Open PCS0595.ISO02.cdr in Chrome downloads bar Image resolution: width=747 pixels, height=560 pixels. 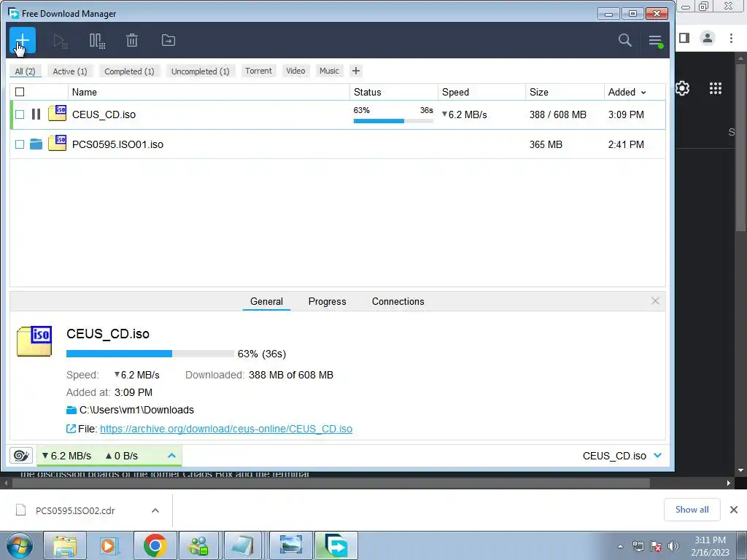pyautogui.click(x=75, y=510)
